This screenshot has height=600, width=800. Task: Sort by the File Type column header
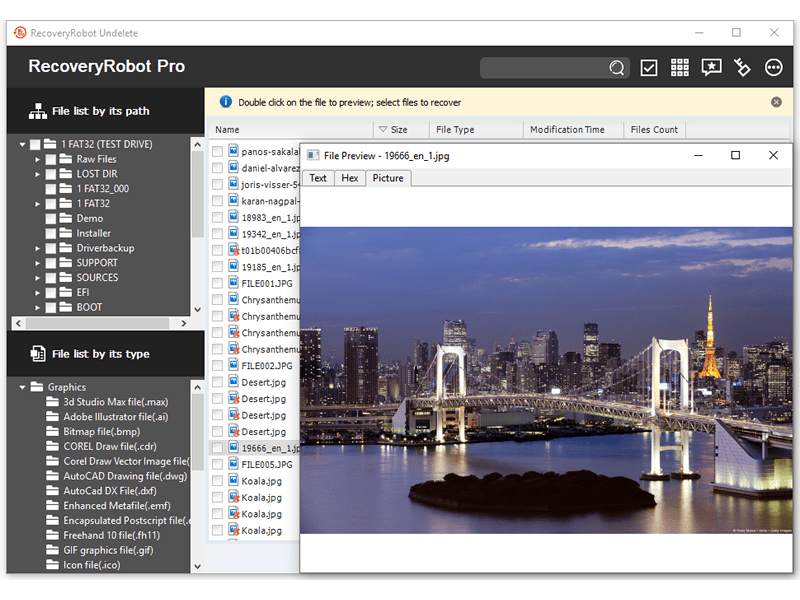455,130
